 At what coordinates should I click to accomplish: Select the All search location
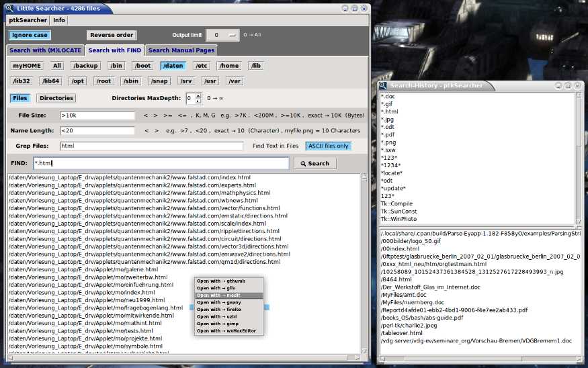pyautogui.click(x=57, y=66)
